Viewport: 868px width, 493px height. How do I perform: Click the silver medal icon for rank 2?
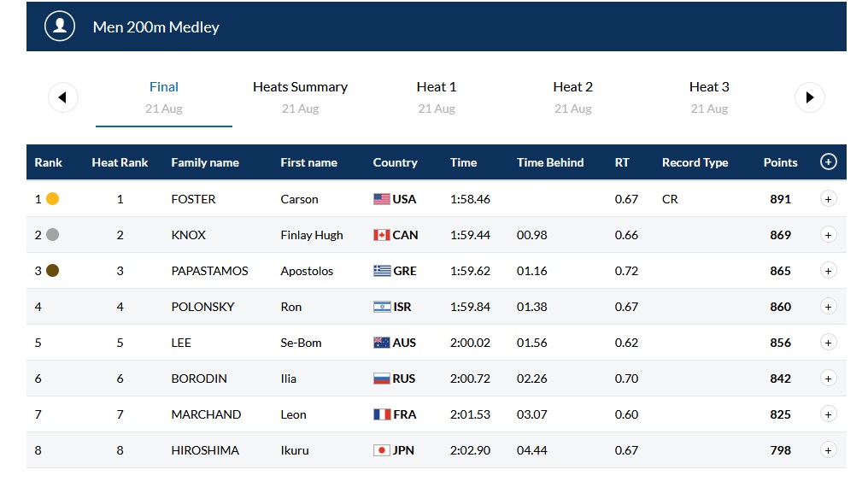(x=52, y=235)
